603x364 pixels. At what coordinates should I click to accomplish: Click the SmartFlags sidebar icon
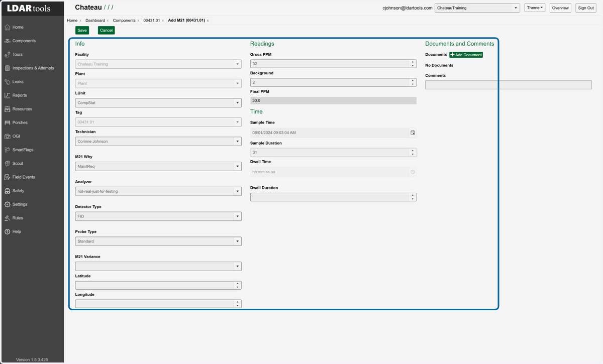click(x=7, y=150)
